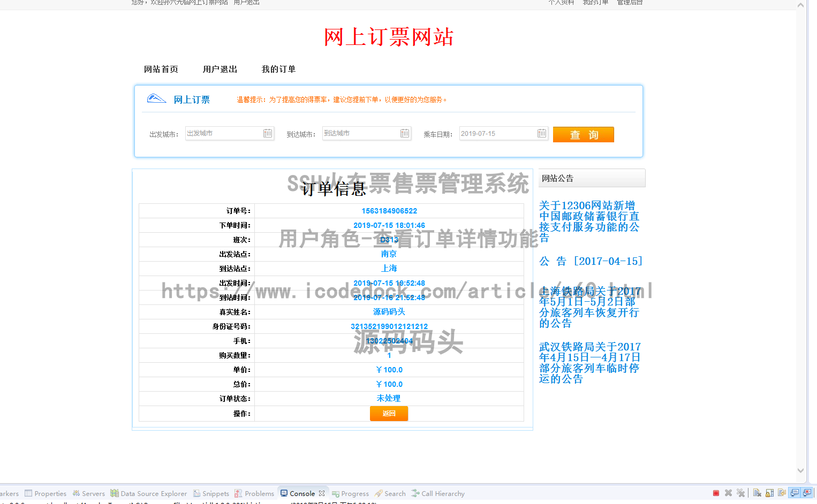Click Remove All Terminated Launches icon

coord(740,493)
